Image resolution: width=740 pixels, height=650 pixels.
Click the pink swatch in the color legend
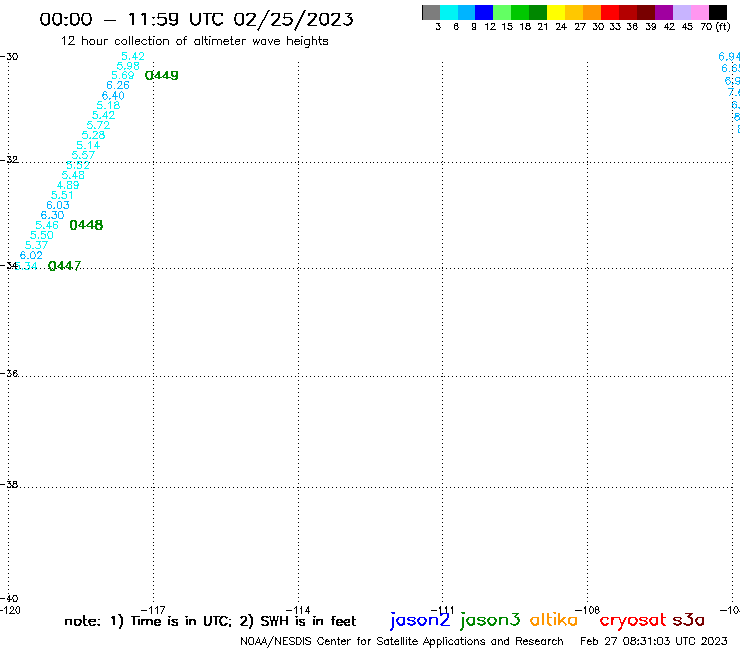[700, 12]
